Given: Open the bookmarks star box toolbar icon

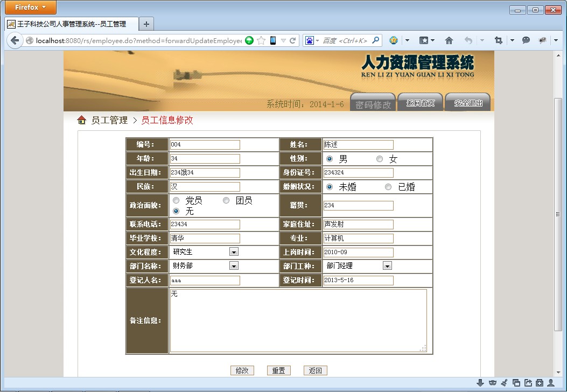Looking at the screenshot, I should click(423, 40).
